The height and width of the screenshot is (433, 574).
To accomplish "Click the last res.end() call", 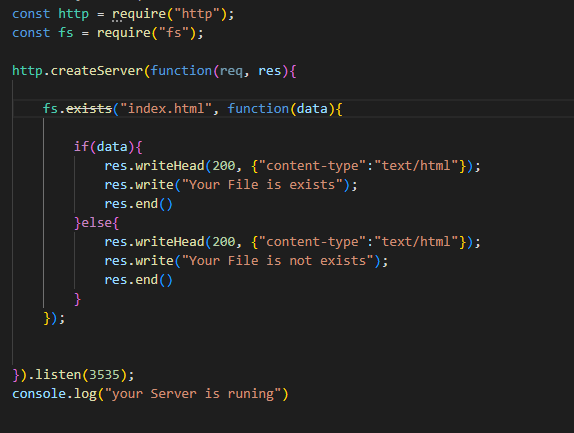I will 138,280.
